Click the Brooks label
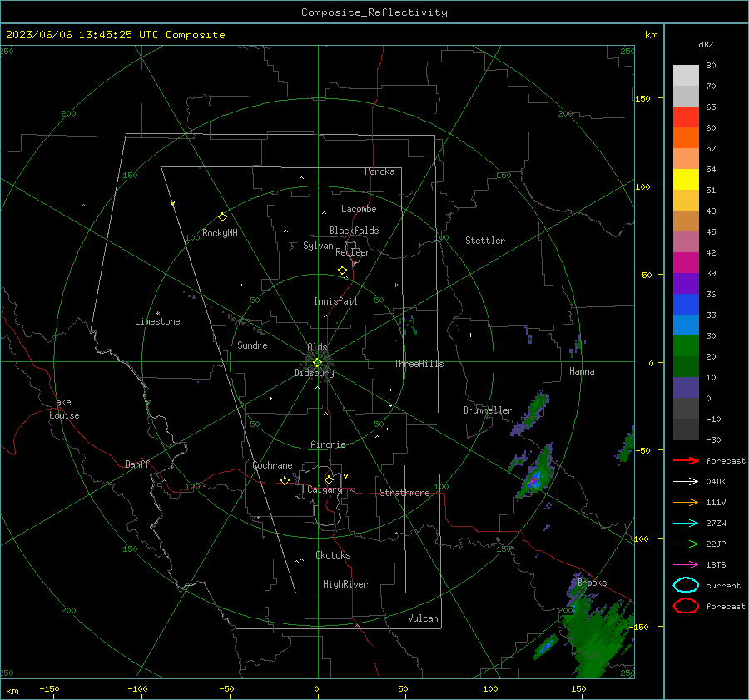The image size is (749, 700). coord(592,583)
